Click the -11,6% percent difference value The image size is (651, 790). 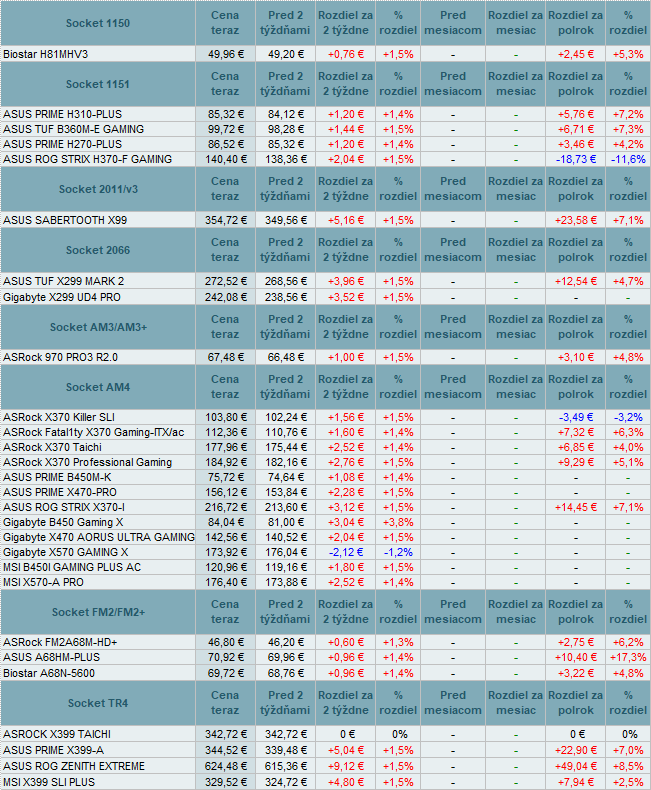[628, 159]
